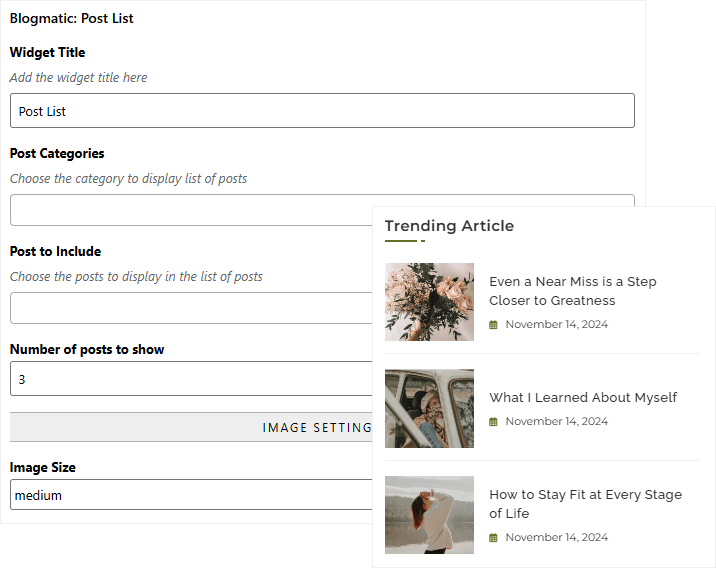Click into the Widget Title field
This screenshot has width=716, height=568.
pos(322,111)
